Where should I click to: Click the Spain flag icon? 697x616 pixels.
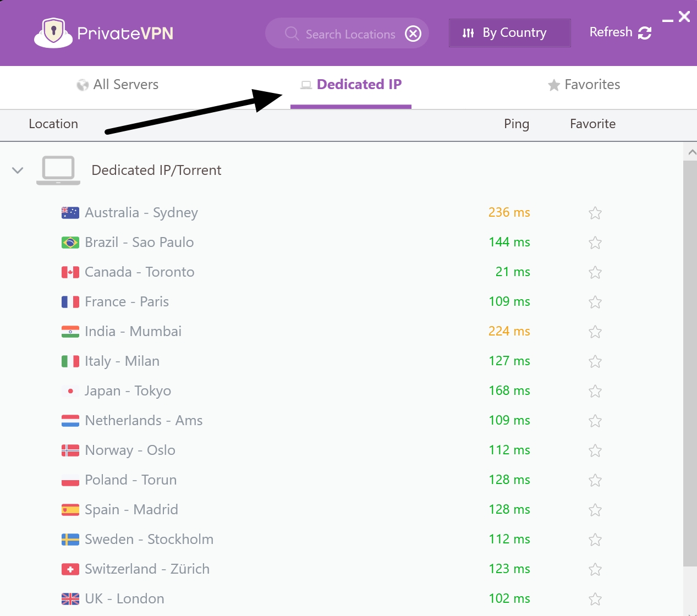tap(70, 510)
